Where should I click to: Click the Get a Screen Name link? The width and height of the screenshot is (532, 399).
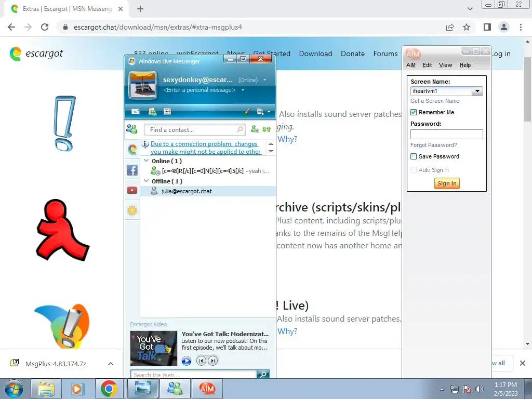(435, 101)
